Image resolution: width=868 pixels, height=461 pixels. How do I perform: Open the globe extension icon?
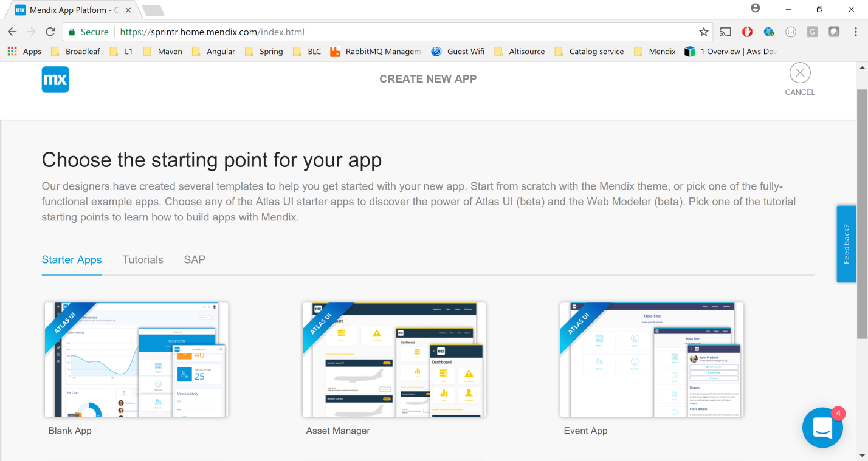769,32
